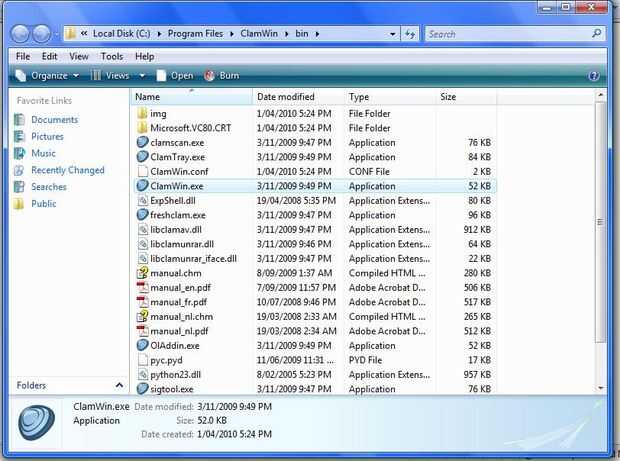
Task: Open the File menu
Action: click(23, 57)
